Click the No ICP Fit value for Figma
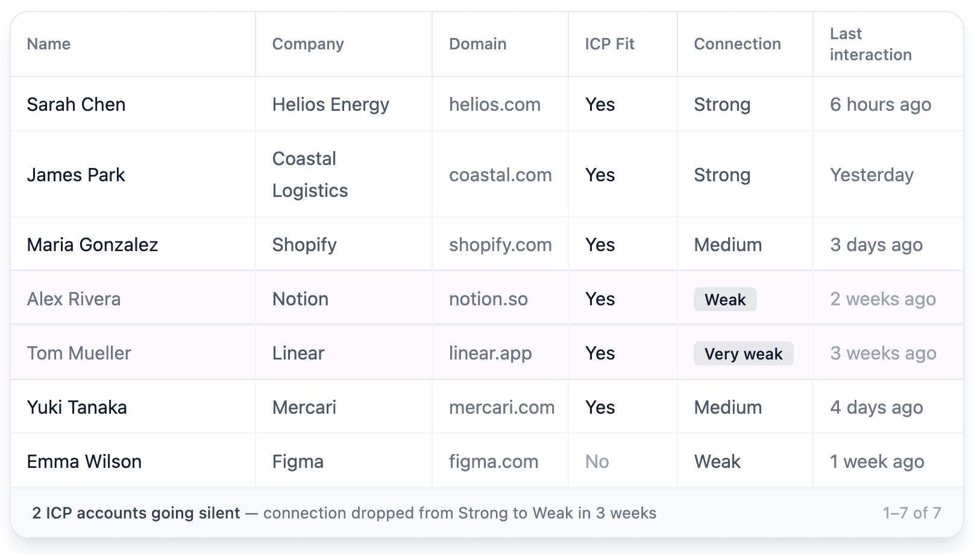 [x=597, y=462]
